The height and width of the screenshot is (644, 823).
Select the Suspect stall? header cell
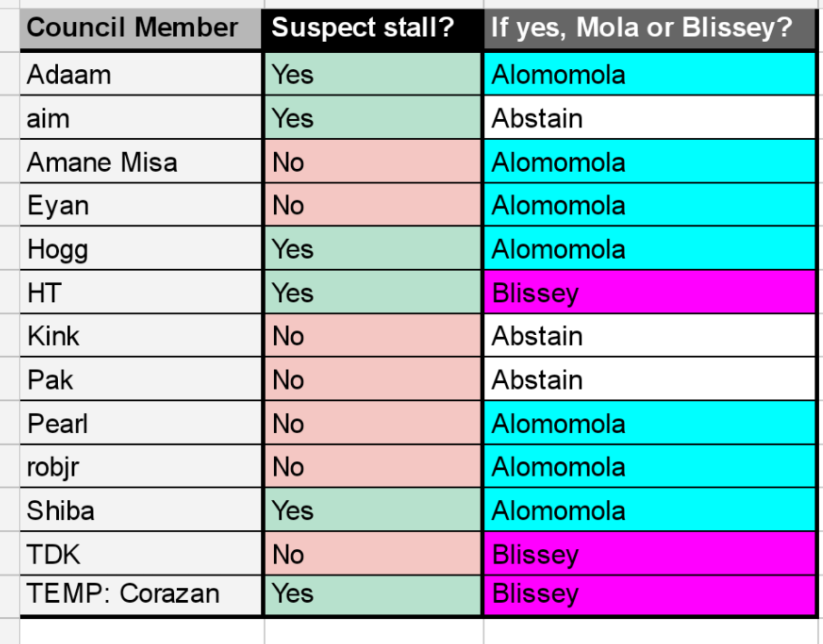(373, 29)
